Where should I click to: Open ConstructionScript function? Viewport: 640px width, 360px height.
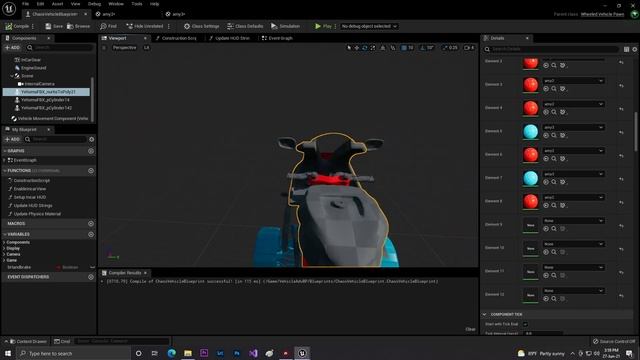(31, 180)
